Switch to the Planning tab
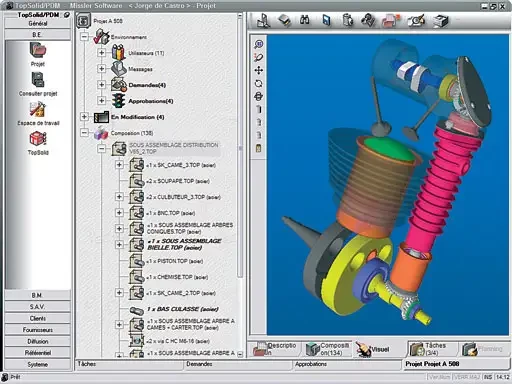Viewport: 512px width, 384px height. (483, 349)
